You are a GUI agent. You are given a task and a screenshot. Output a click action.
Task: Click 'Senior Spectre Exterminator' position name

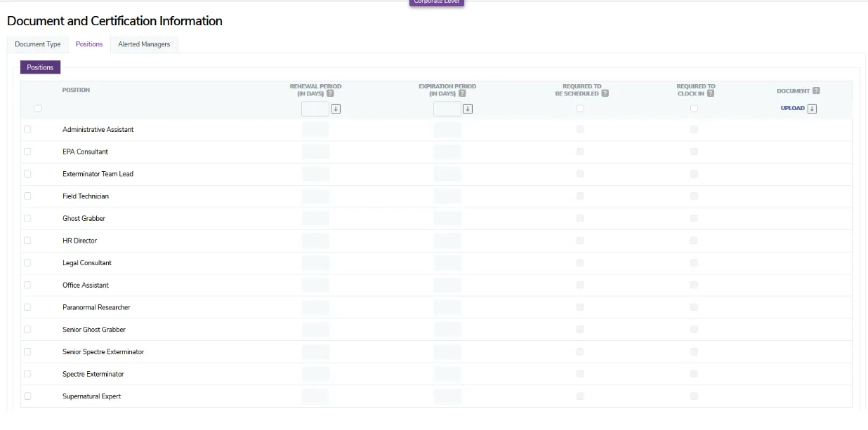click(x=103, y=351)
